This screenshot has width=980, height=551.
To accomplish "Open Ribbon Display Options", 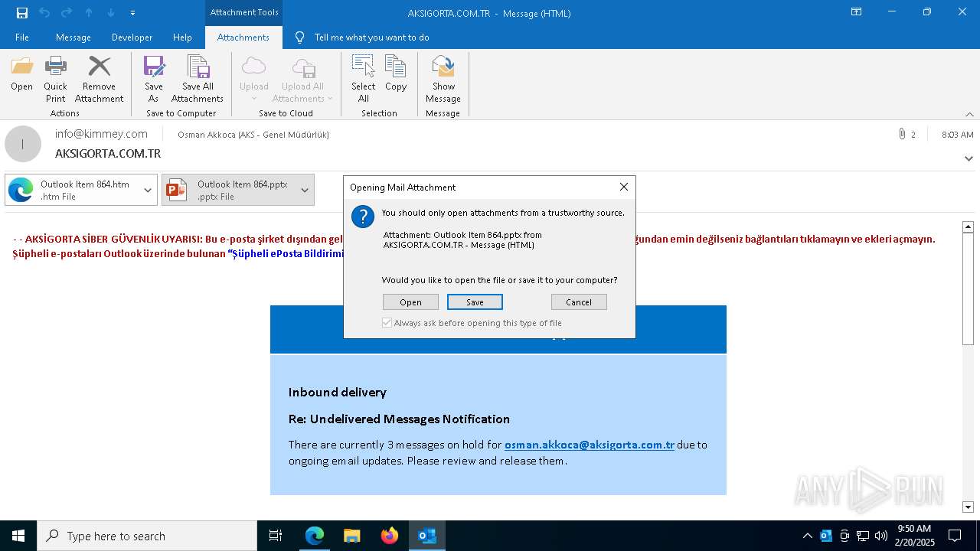I will pyautogui.click(x=856, y=12).
